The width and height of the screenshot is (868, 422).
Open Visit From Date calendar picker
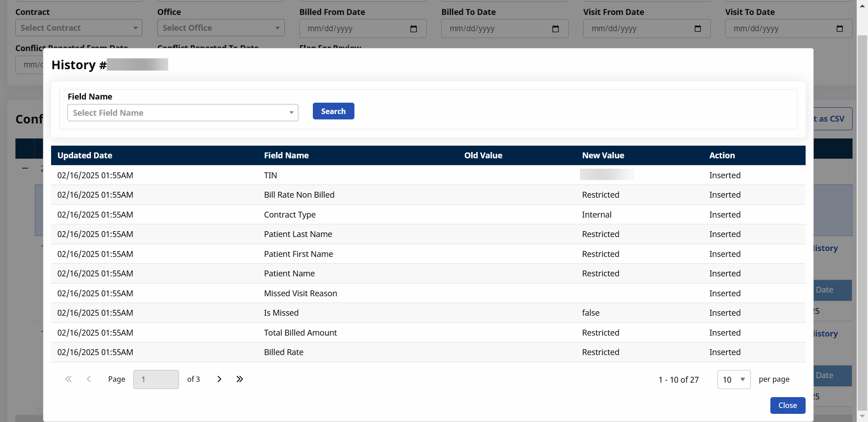tap(697, 28)
